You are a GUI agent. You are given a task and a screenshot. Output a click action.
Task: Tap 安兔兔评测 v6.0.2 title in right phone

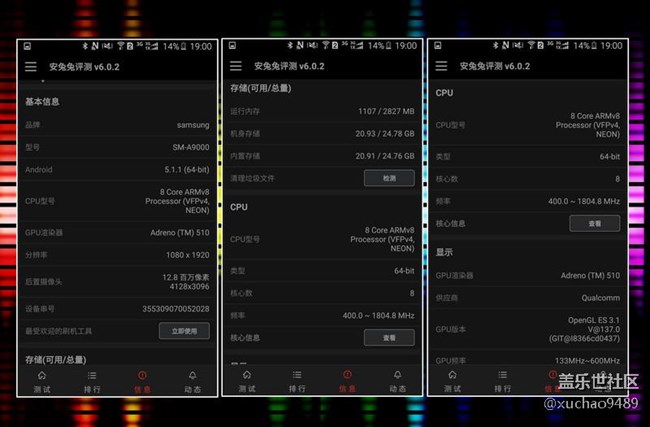494,67
